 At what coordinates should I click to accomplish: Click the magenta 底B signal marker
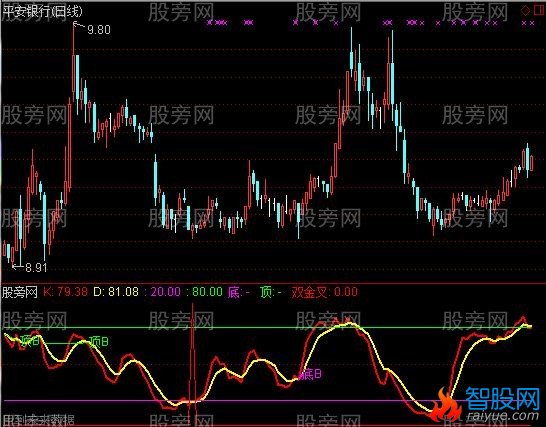[x=311, y=374]
